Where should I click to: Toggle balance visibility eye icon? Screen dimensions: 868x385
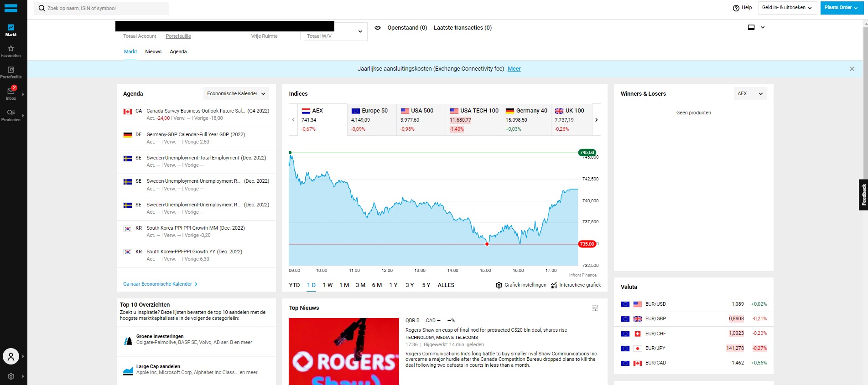point(378,28)
